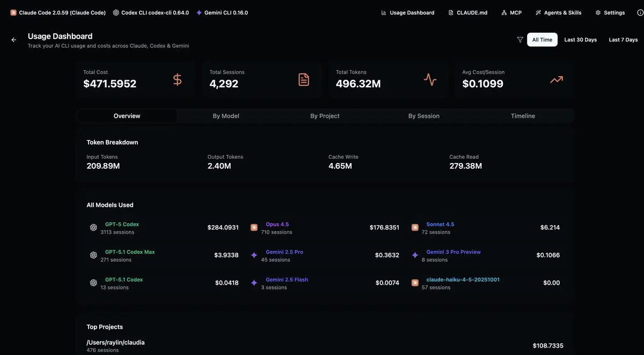Click the OpenAI icon beside GPT-5.1 Codex Max

pyautogui.click(x=93, y=255)
